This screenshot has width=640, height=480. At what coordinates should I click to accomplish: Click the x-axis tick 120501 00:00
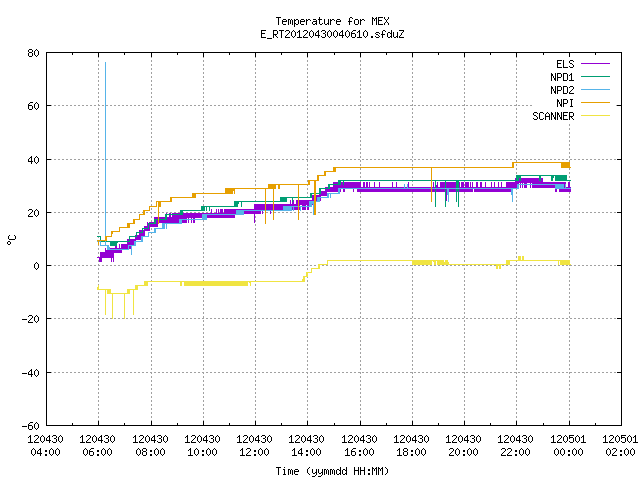tap(568, 446)
